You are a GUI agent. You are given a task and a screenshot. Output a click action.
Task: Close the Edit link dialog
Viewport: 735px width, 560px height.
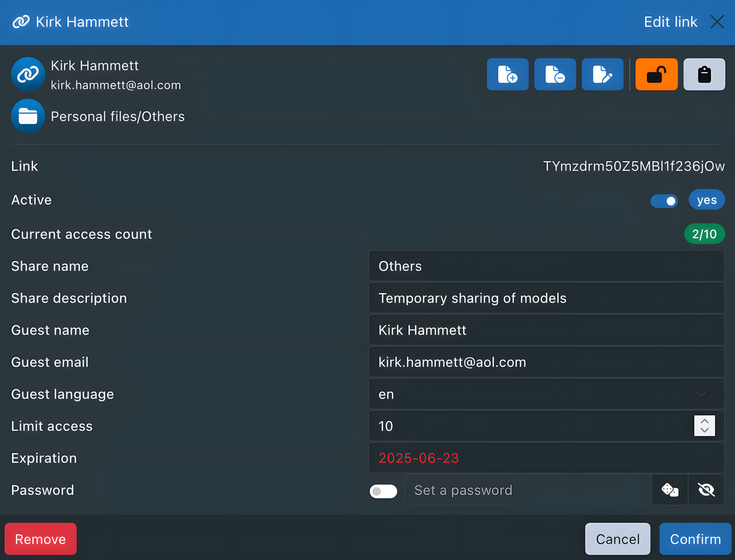(717, 22)
